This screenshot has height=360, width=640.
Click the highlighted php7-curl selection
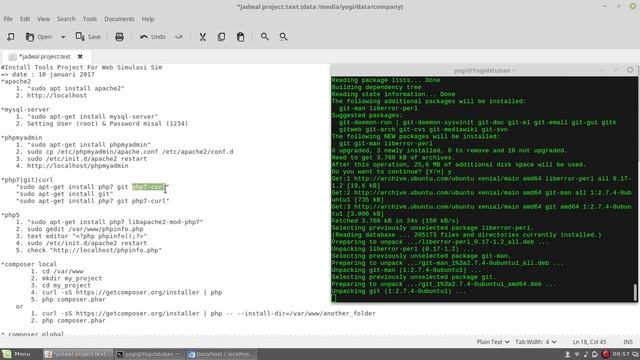tap(149, 187)
